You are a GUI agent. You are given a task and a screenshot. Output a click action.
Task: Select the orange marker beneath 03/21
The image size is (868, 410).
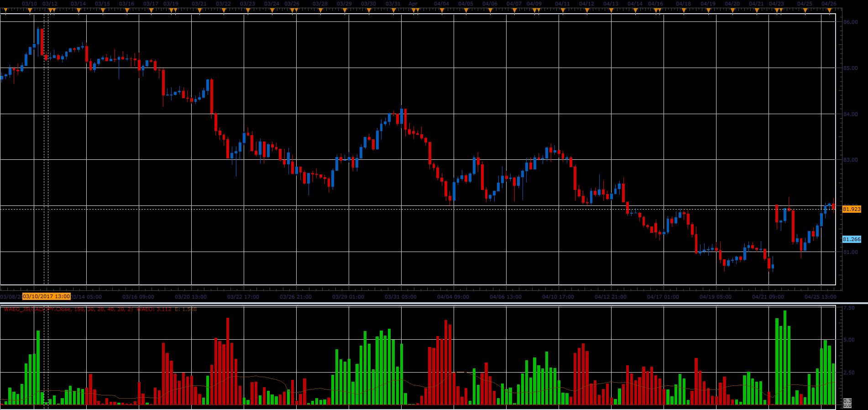point(199,11)
